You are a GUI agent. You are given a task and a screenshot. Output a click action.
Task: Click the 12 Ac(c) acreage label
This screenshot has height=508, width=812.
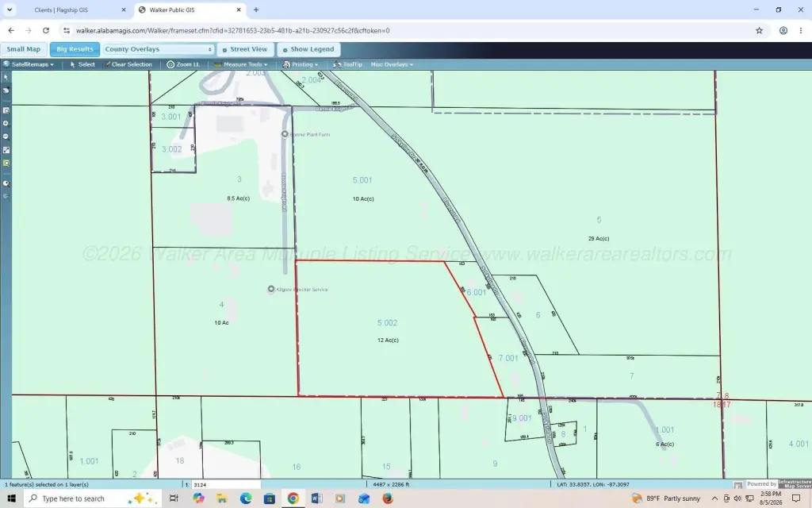[x=388, y=340]
